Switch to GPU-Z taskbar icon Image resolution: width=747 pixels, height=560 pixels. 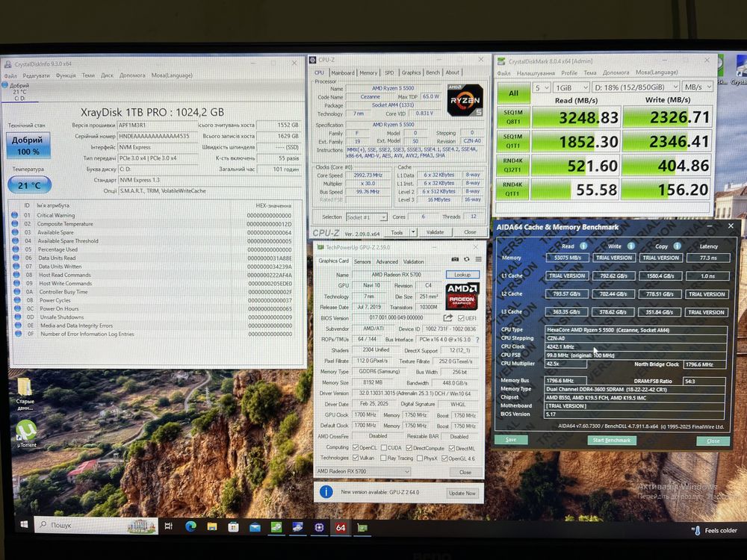[x=362, y=528]
